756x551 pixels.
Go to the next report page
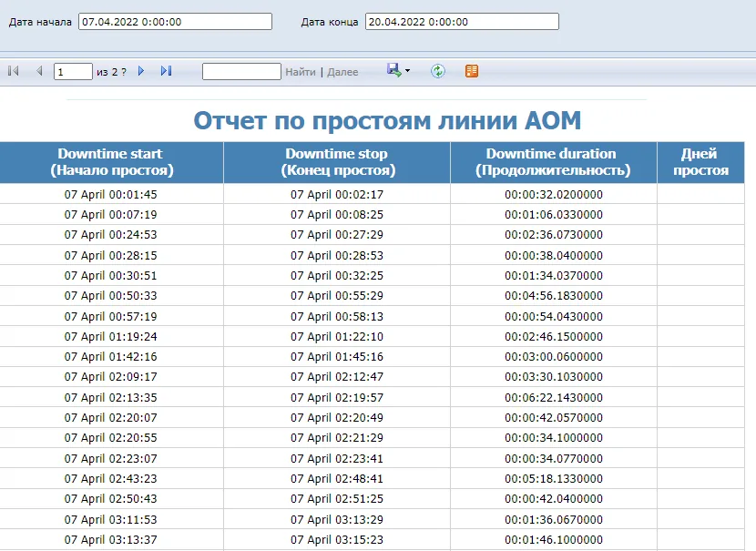(x=141, y=71)
